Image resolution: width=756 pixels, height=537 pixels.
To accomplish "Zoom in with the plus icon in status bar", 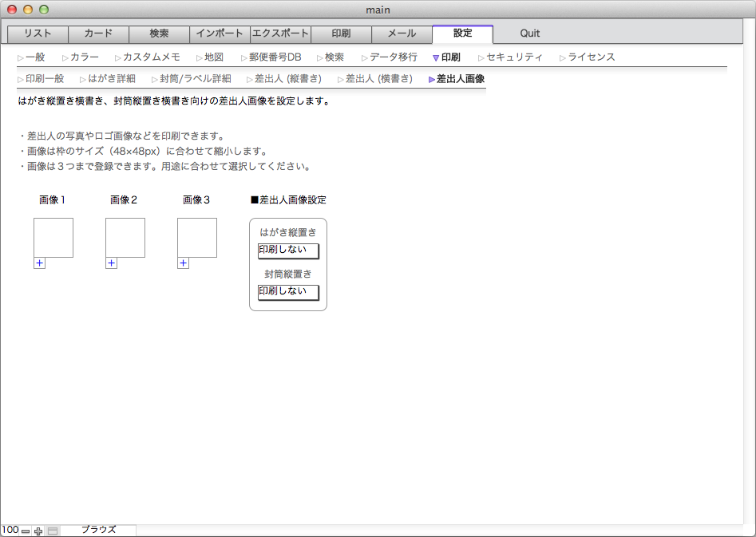I will click(x=38, y=531).
